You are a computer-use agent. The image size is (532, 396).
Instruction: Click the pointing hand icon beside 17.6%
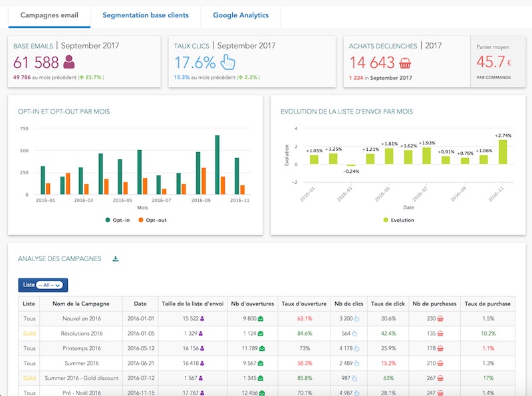click(227, 62)
